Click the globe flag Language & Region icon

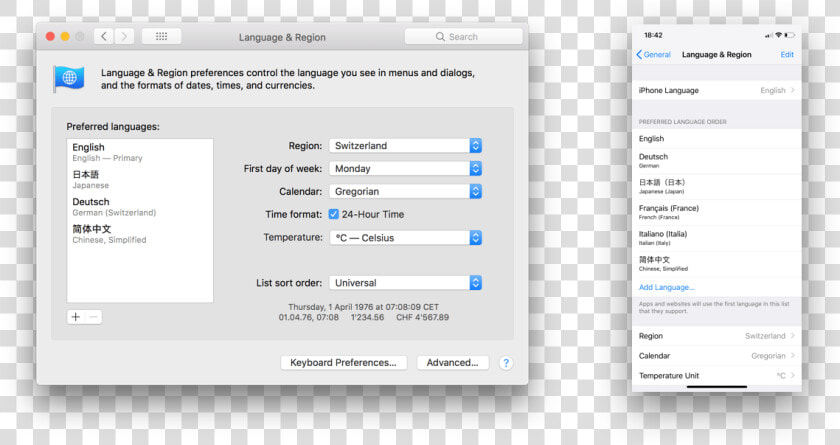(x=69, y=78)
